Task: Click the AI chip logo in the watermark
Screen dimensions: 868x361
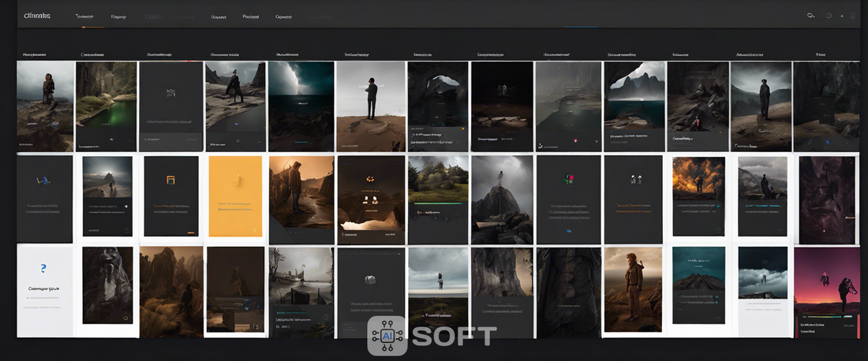Action: (x=387, y=336)
